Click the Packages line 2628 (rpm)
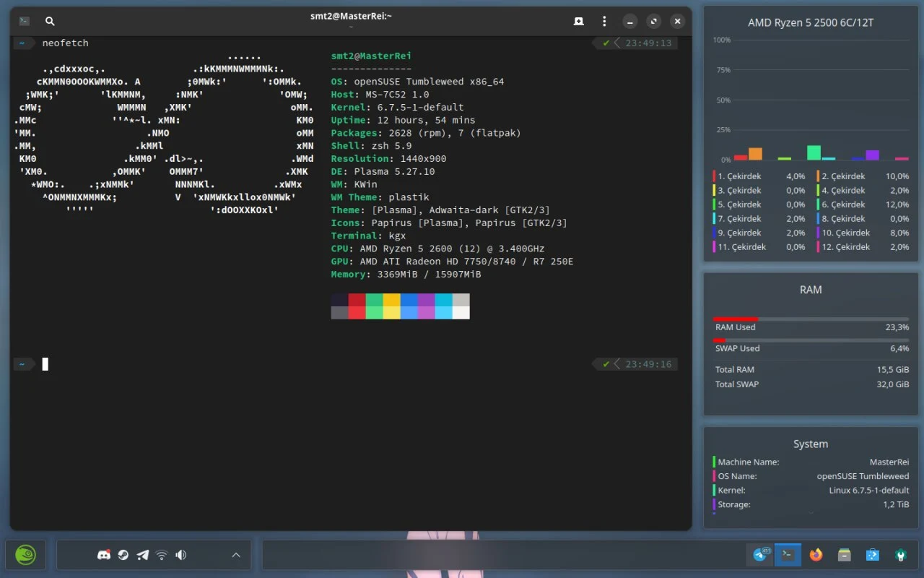Screen dimensions: 924x578 426,133
